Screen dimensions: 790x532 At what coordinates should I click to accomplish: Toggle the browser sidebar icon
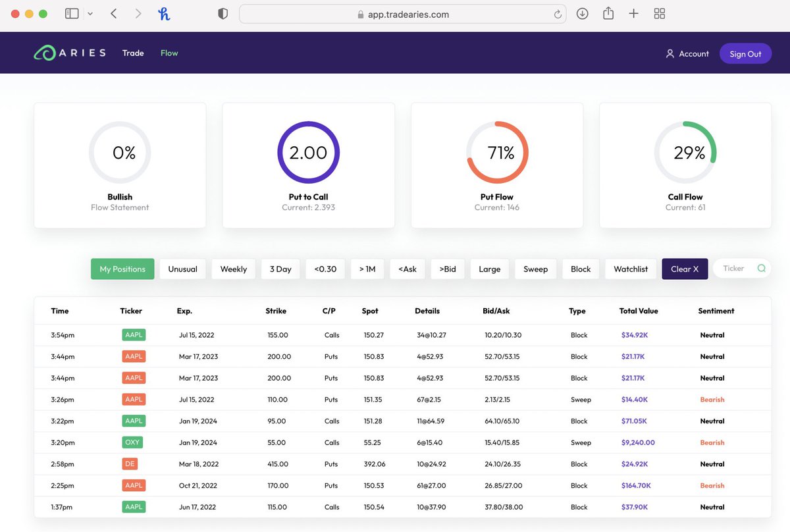click(71, 13)
